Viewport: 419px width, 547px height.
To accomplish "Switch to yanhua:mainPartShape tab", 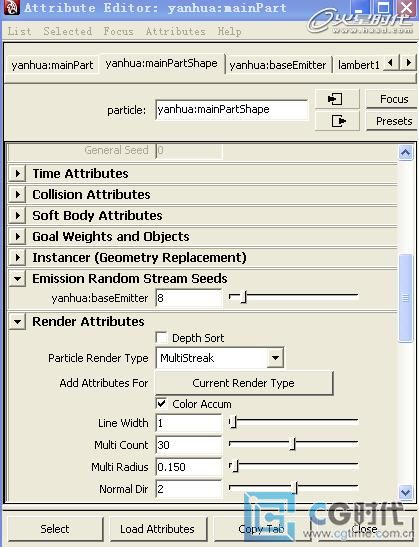I will (161, 63).
